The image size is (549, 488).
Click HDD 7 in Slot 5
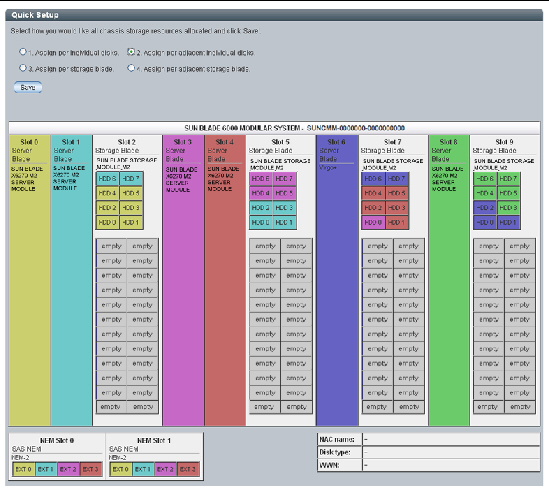284,179
